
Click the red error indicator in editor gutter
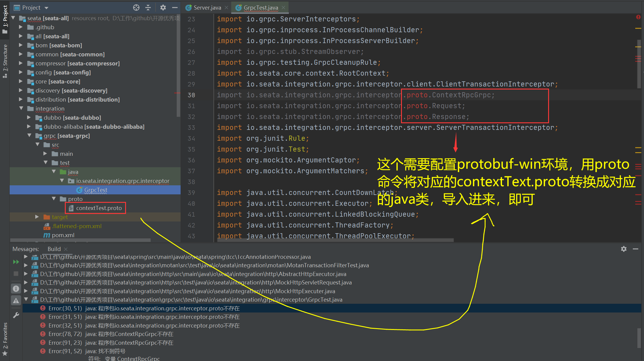(638, 17)
